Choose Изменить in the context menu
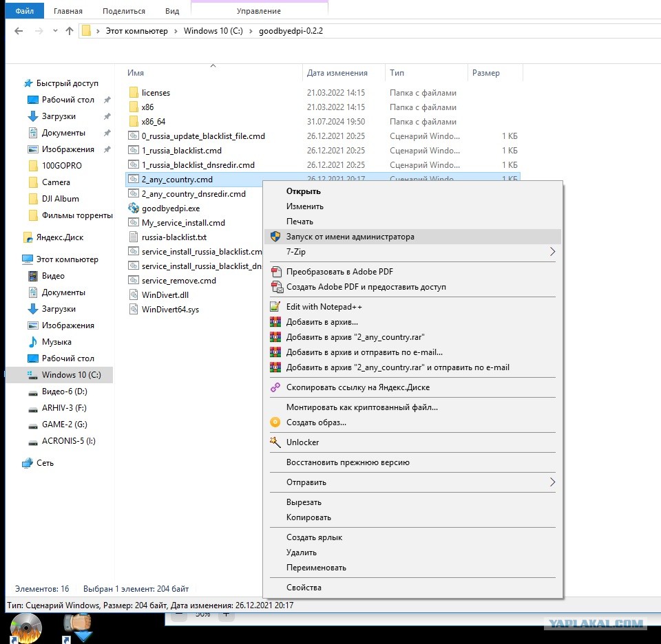This screenshot has height=644, width=661. pyautogui.click(x=305, y=206)
